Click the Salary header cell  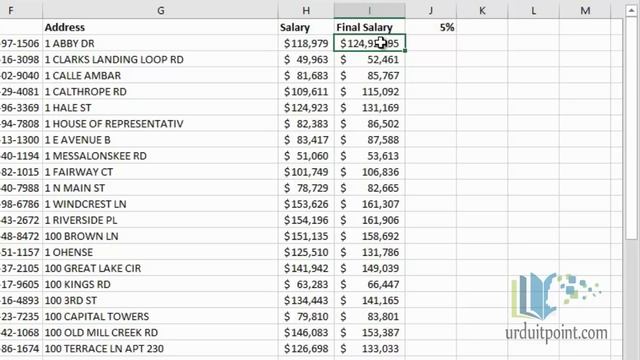coord(306,27)
